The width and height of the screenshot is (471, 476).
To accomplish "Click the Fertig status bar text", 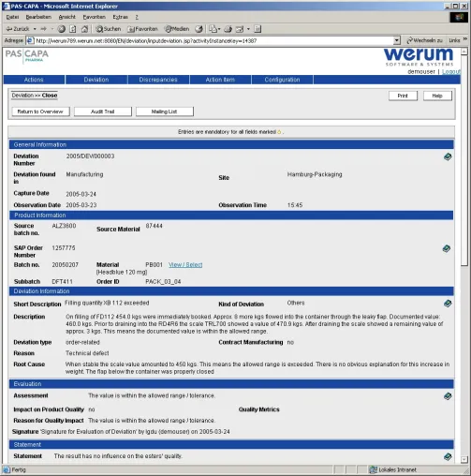I will (19, 469).
